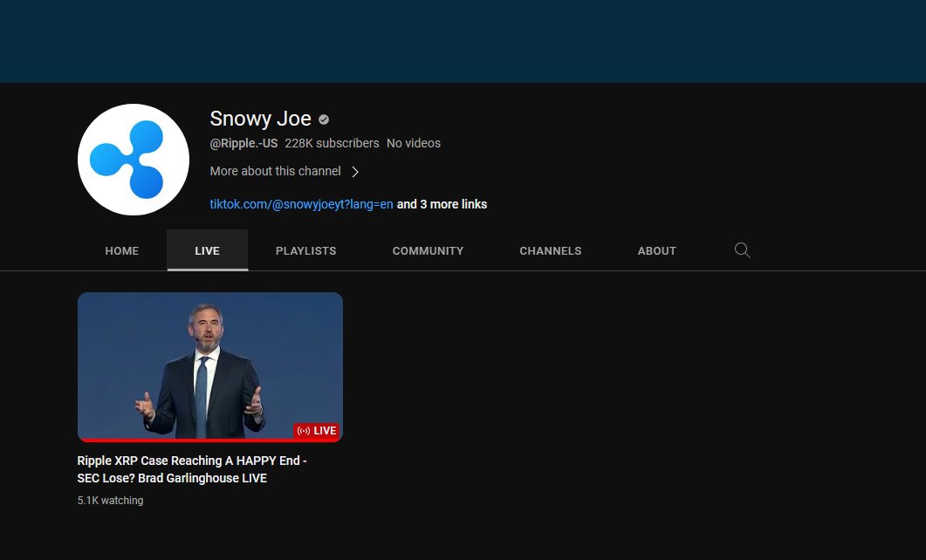926x560 pixels.
Task: Open the Brad Garlinghouse live stream thumbnail
Action: click(x=210, y=367)
